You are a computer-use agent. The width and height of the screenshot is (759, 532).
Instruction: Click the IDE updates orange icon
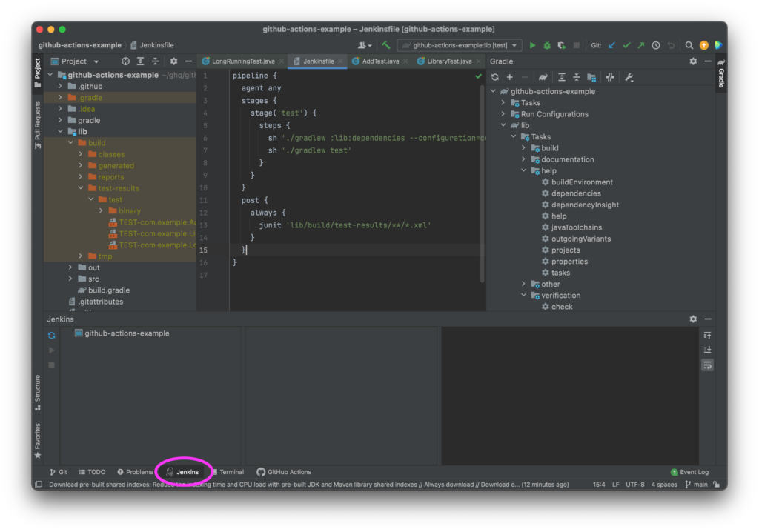(704, 45)
